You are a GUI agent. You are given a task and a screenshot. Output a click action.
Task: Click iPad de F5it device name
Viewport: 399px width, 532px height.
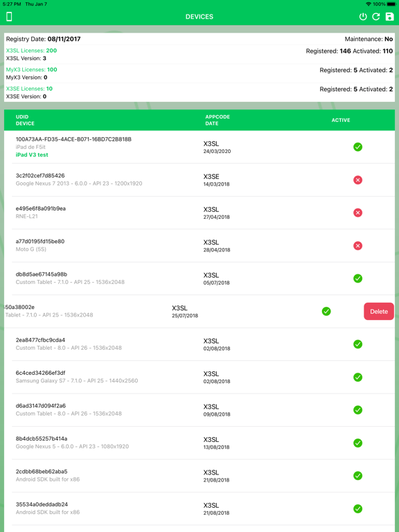coord(30,147)
